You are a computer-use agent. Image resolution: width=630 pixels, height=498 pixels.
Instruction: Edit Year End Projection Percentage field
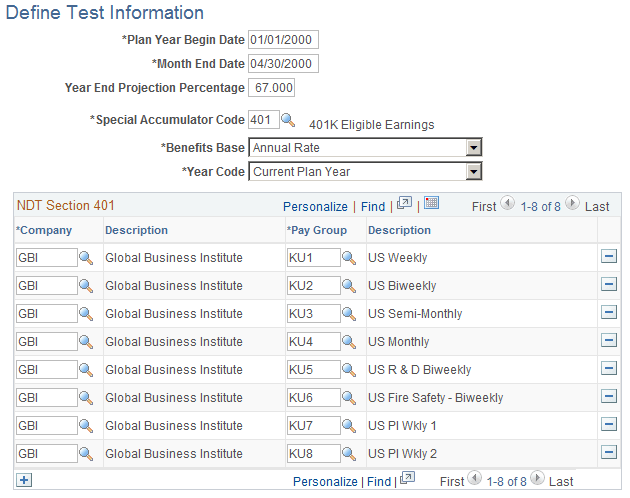tap(273, 88)
